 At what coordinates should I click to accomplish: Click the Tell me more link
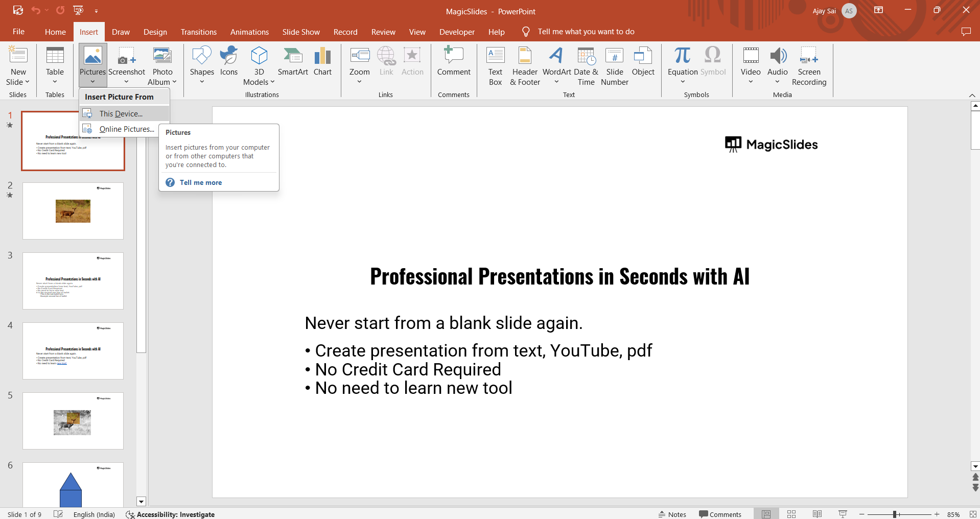[200, 182]
